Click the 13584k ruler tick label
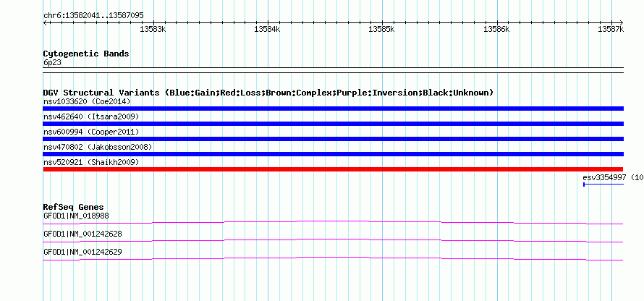 click(268, 29)
